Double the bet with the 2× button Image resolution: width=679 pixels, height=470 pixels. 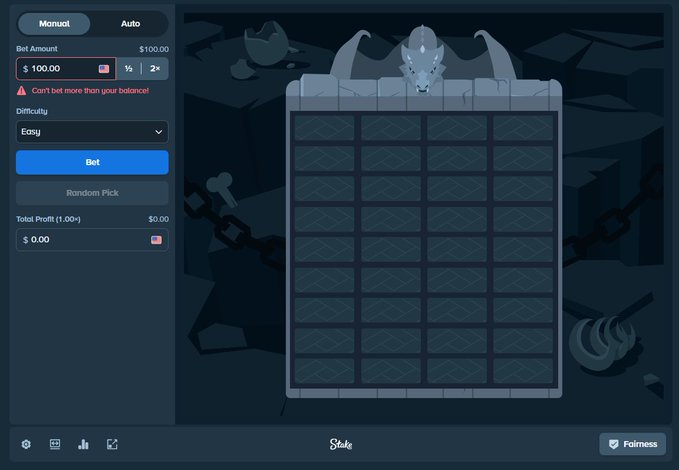pos(155,69)
